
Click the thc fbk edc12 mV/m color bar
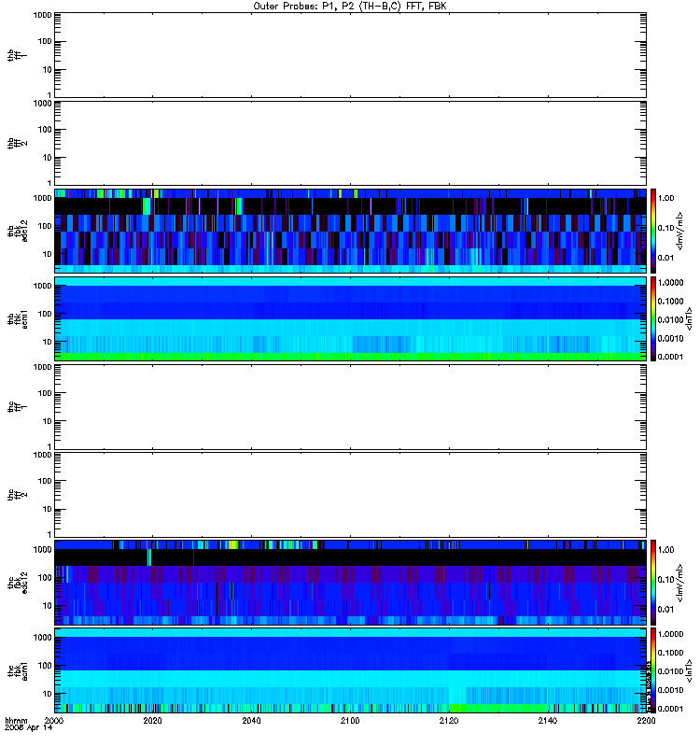653,582
